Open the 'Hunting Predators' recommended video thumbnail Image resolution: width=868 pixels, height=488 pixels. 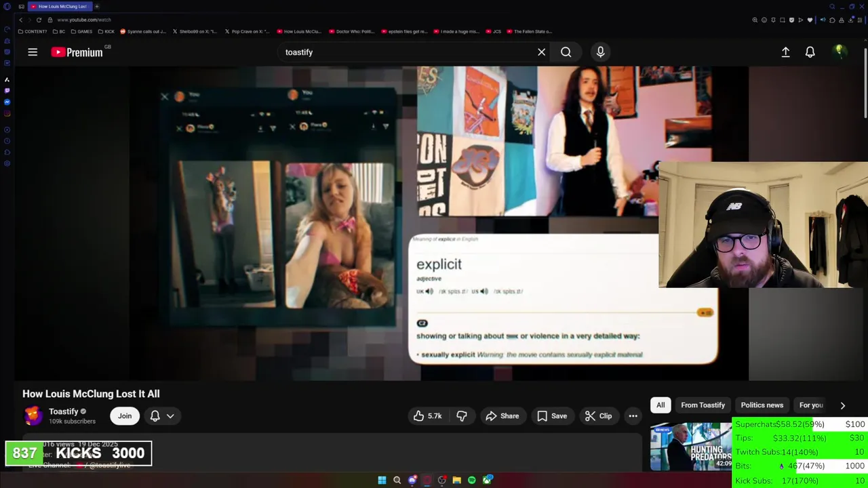(x=691, y=446)
